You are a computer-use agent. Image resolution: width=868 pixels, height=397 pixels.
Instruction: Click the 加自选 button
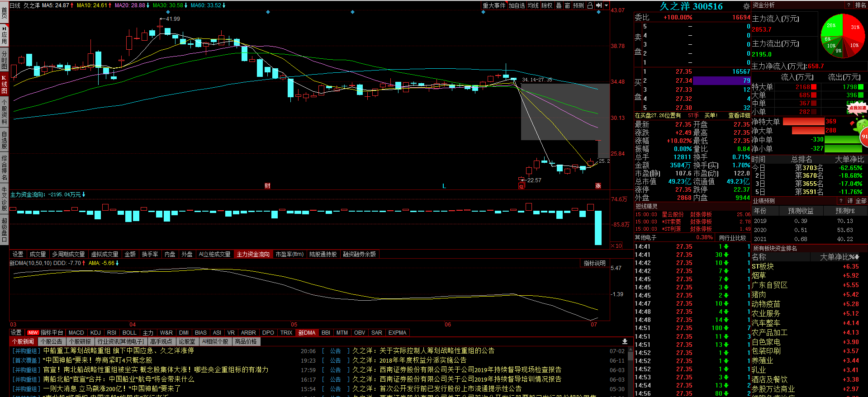[517, 5]
